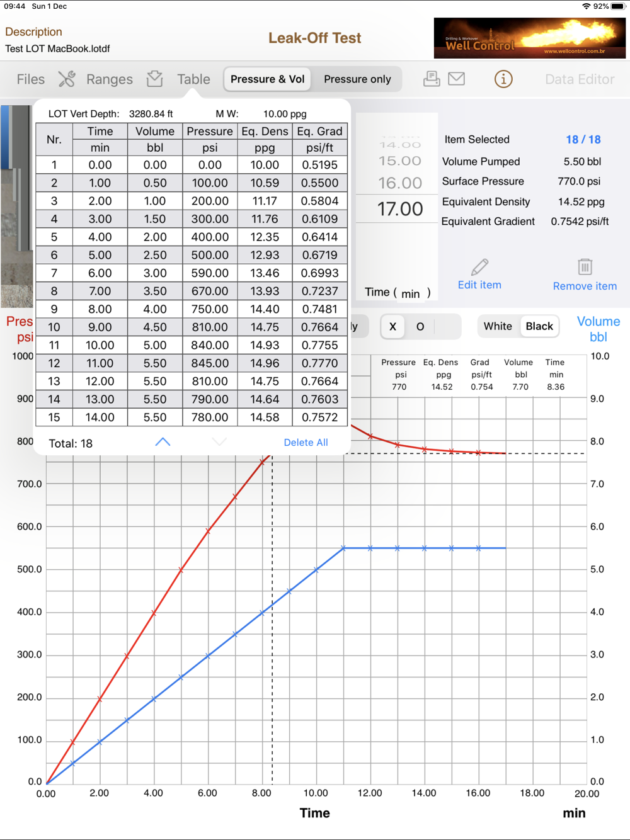Choose White background theme
Viewport: 630px width, 840px height.
point(498,326)
